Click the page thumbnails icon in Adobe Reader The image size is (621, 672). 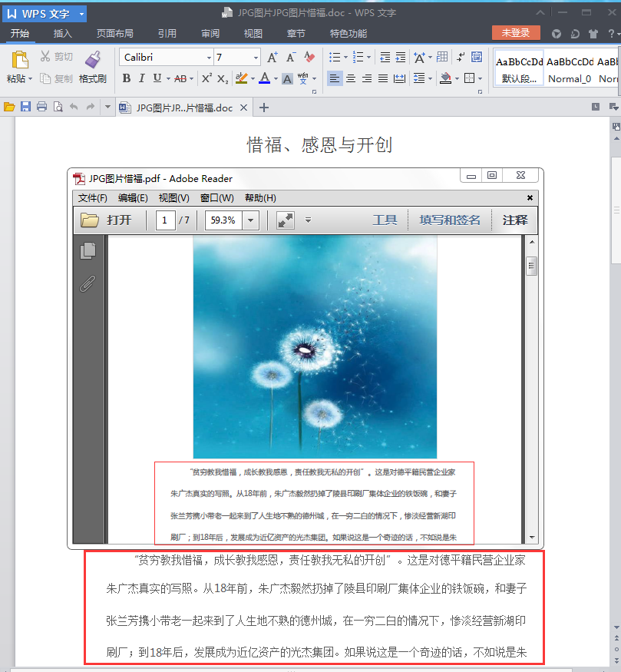click(x=88, y=250)
